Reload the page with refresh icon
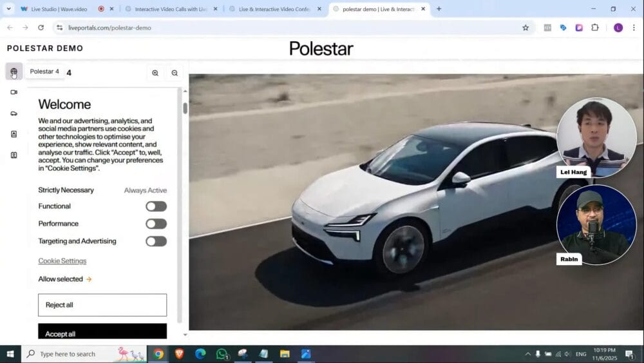Screen dimensions: 644x363 pyautogui.click(x=41, y=28)
